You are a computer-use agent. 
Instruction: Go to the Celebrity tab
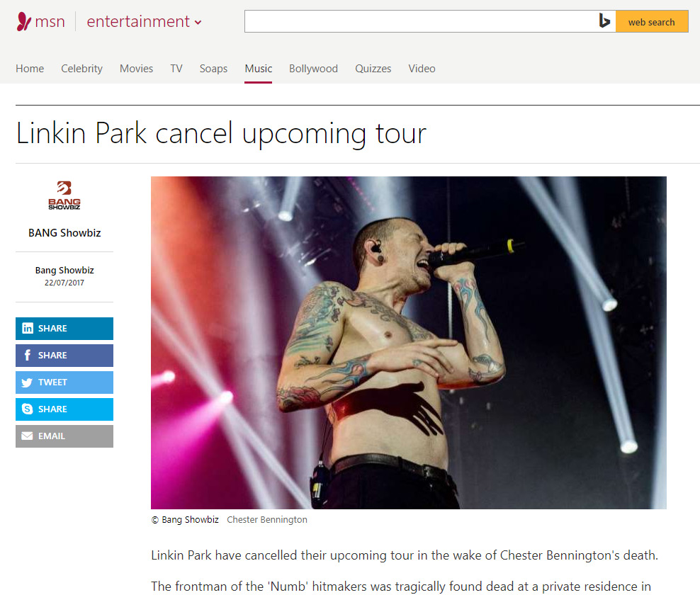click(x=81, y=69)
